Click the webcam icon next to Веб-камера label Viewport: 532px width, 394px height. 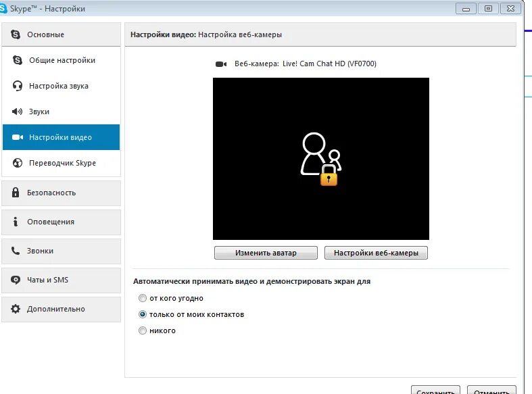221,64
